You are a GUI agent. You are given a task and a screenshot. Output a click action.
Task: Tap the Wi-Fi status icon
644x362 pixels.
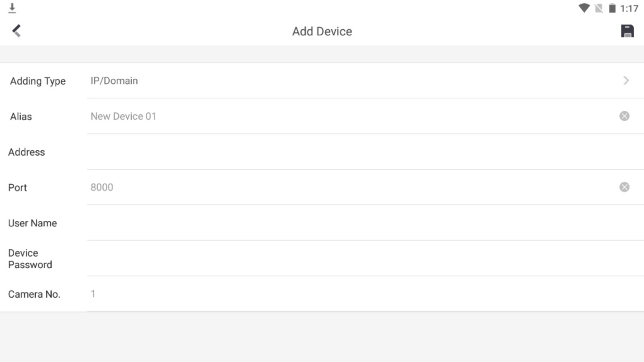(584, 8)
